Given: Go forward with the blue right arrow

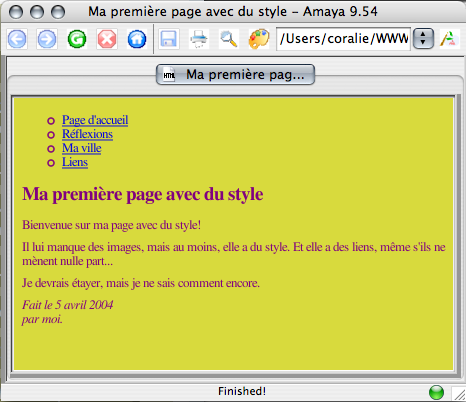Looking at the screenshot, I should (47, 39).
